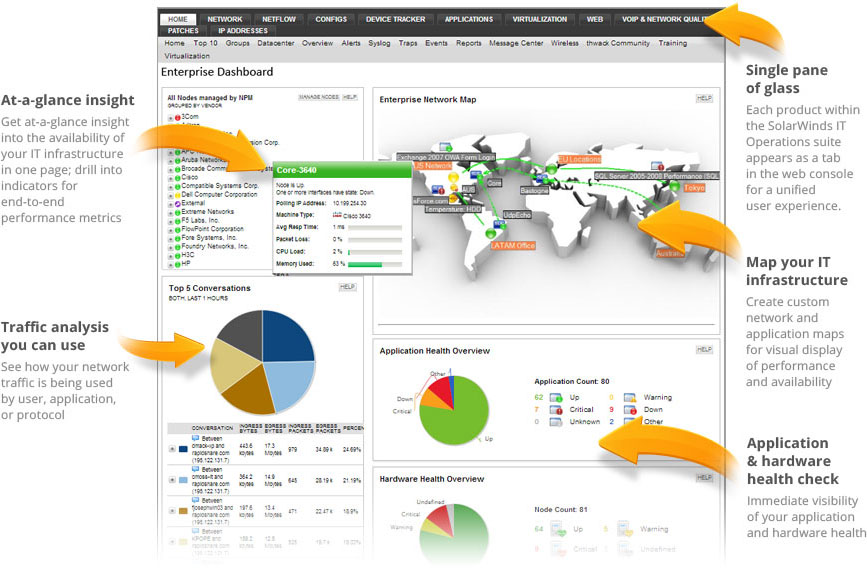Go to the APPLICATIONS tab
Screen dimensions: 867x581
click(469, 19)
